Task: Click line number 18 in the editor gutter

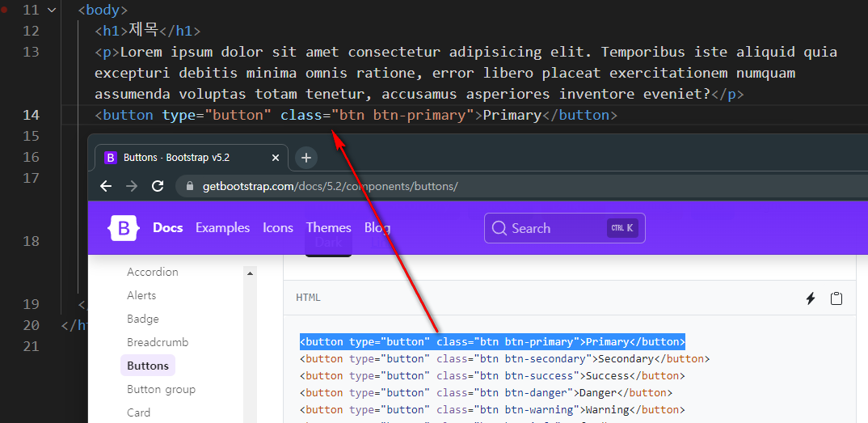Action: click(x=32, y=241)
